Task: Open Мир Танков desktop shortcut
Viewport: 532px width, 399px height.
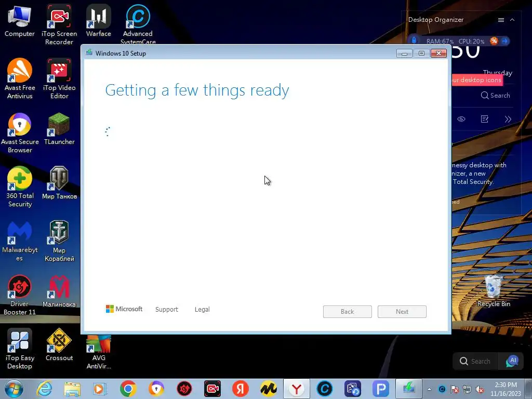Action: (59, 183)
